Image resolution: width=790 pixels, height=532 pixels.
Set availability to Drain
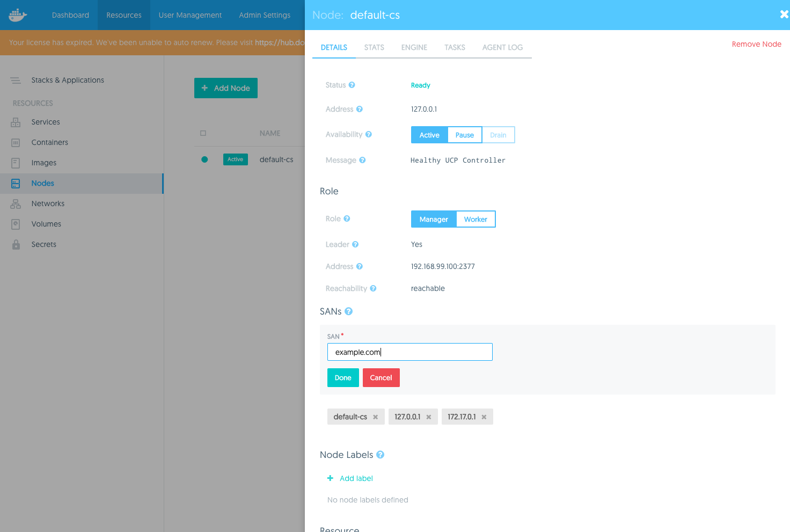[498, 135]
